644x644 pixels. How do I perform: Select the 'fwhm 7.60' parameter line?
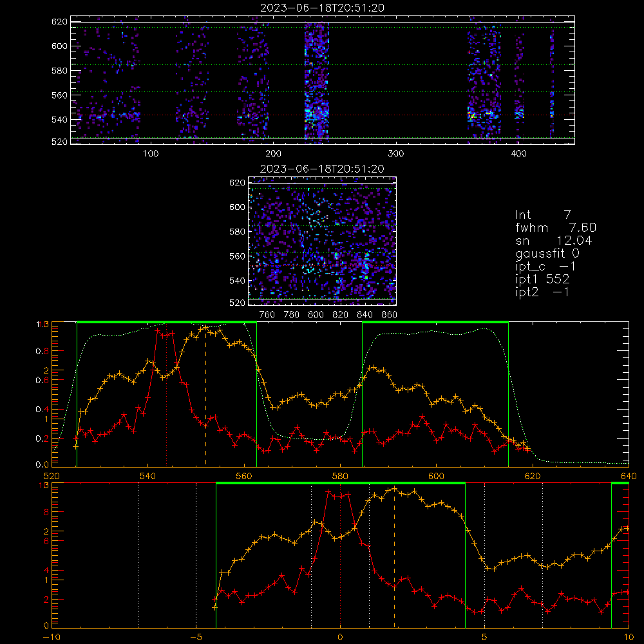[556, 227]
